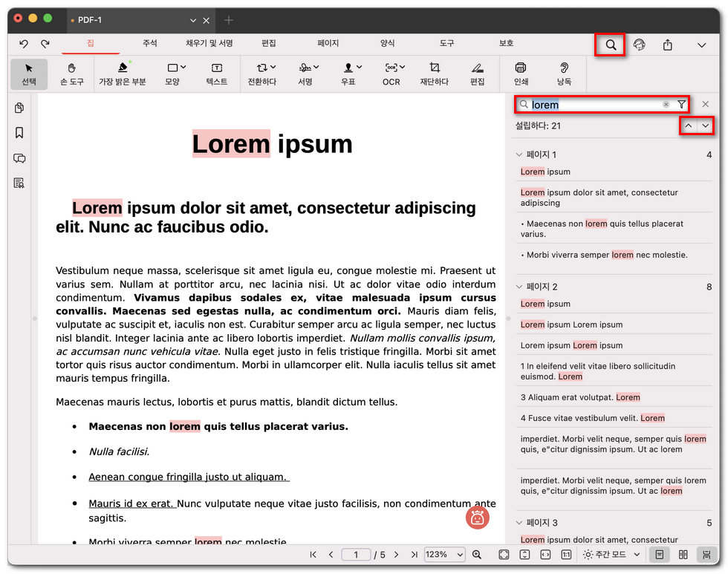The height and width of the screenshot is (574, 728).
Task: Click the share icon in top bar
Action: pyautogui.click(x=667, y=45)
